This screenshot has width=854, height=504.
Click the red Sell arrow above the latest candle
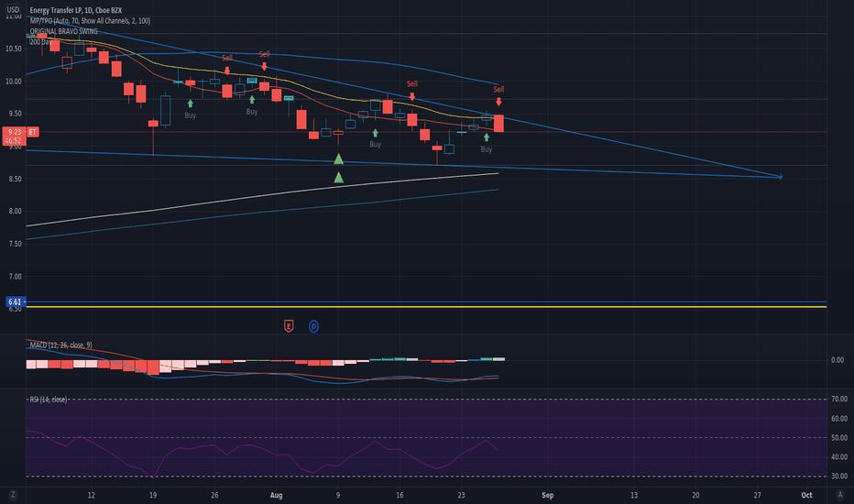coord(498,102)
